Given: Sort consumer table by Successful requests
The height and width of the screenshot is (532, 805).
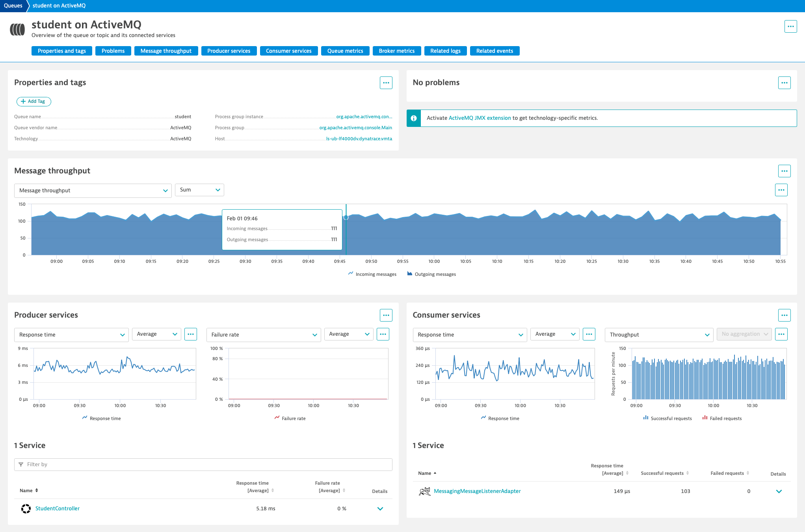Looking at the screenshot, I should [x=665, y=473].
